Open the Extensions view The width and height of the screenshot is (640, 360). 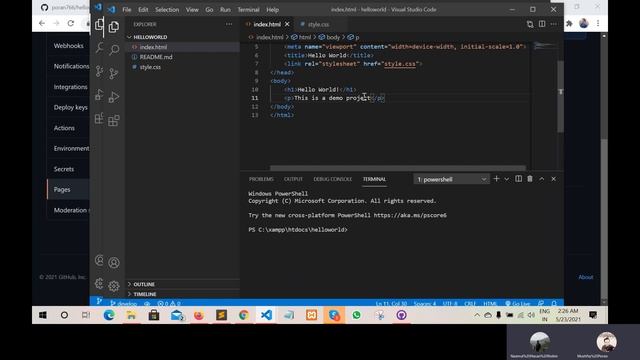tap(113, 121)
